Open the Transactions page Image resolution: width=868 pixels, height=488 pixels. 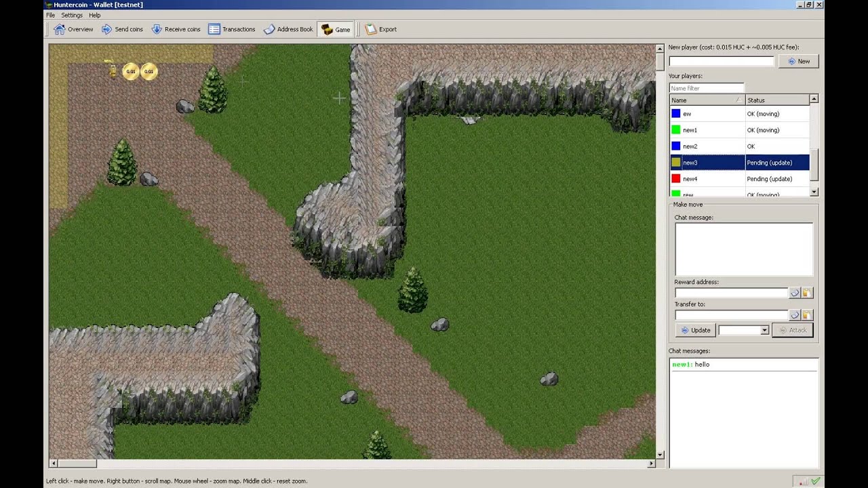[x=231, y=29]
